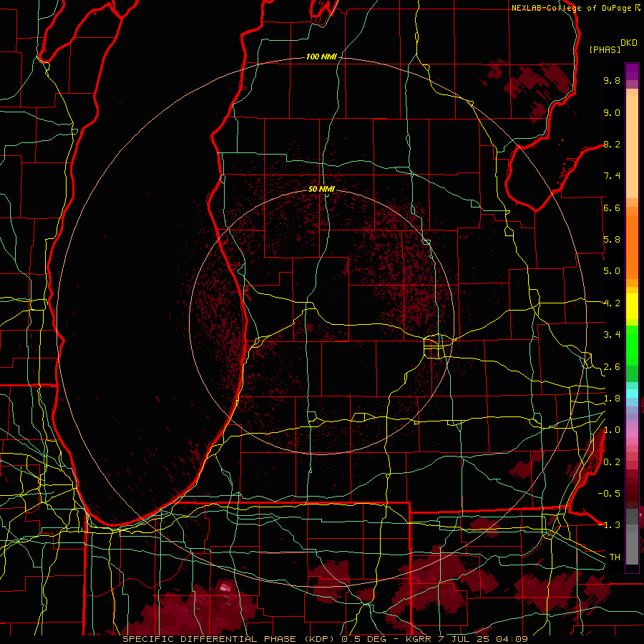This screenshot has width=644, height=644.
Task: Click the 6.6 value on the scale
Action: click(x=612, y=208)
